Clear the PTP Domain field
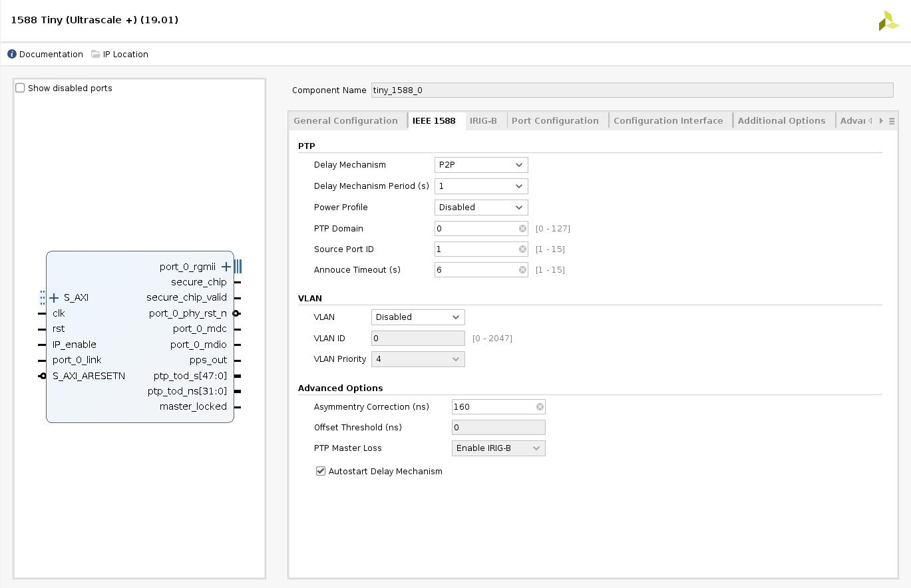The image size is (911, 588). pyautogui.click(x=522, y=229)
